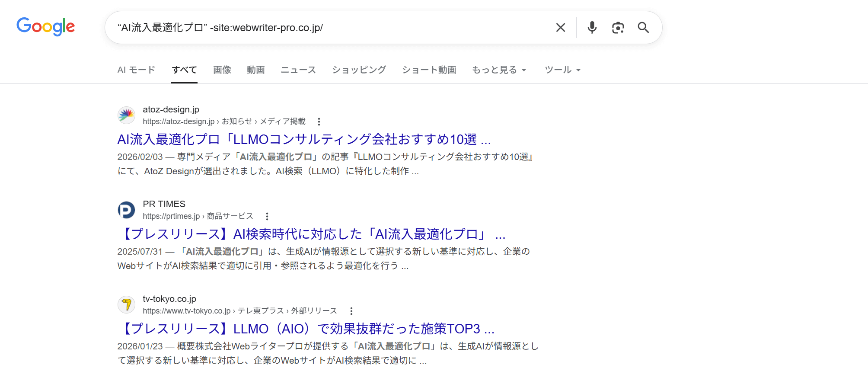Clear the search query with X icon

(x=561, y=28)
